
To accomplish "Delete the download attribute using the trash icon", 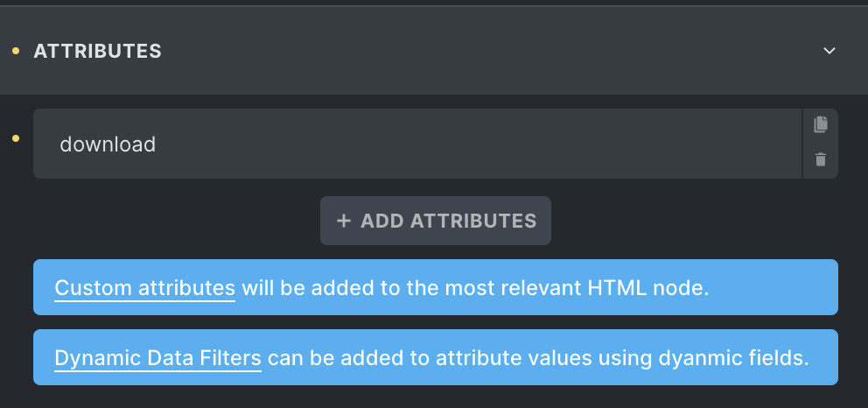I will click(x=821, y=160).
